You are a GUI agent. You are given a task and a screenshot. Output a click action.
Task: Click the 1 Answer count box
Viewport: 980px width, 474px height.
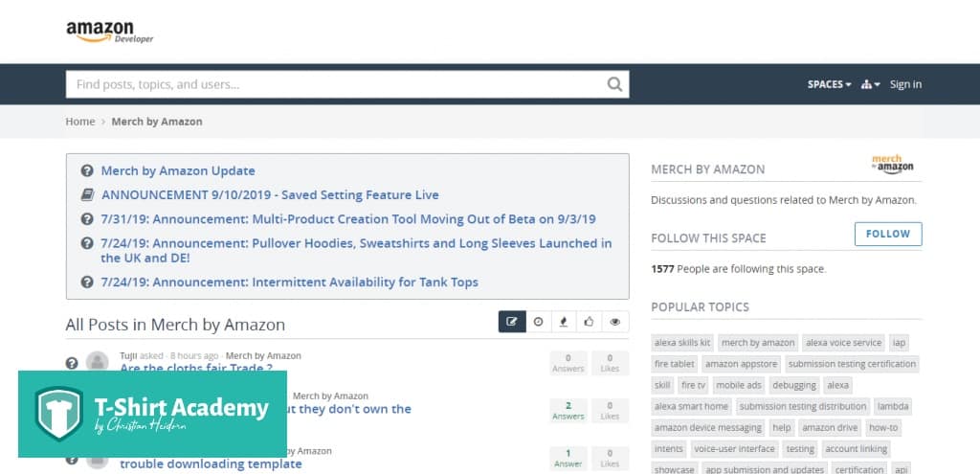click(x=568, y=458)
